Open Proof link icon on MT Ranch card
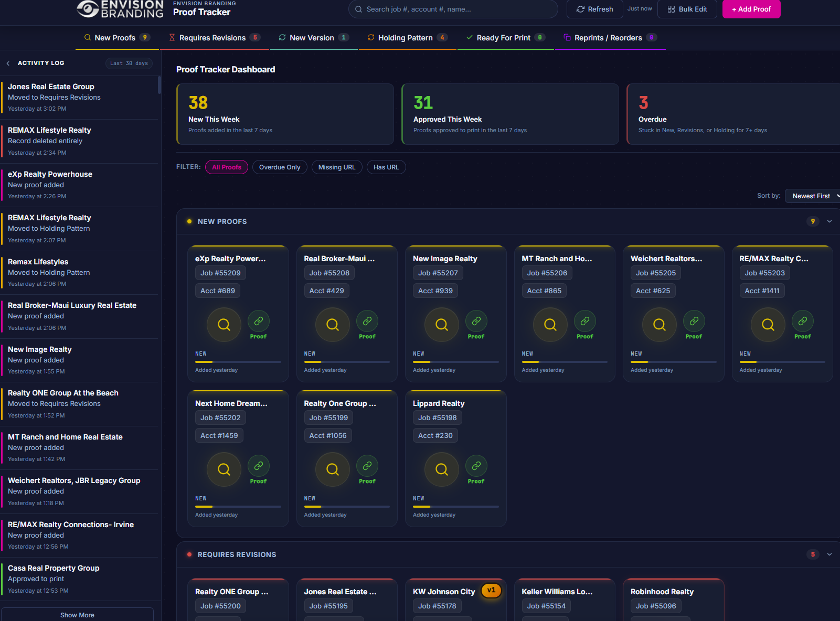Image resolution: width=840 pixels, height=621 pixels. click(x=585, y=321)
